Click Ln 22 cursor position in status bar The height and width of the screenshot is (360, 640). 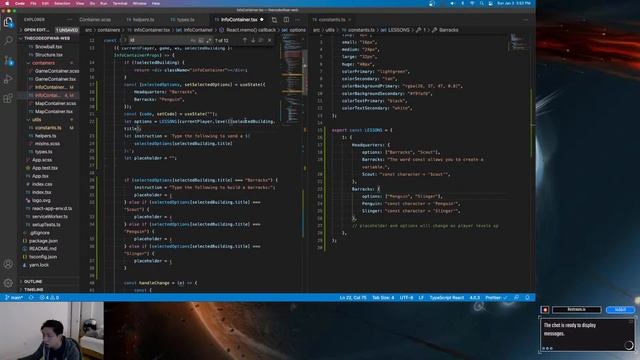(x=353, y=298)
